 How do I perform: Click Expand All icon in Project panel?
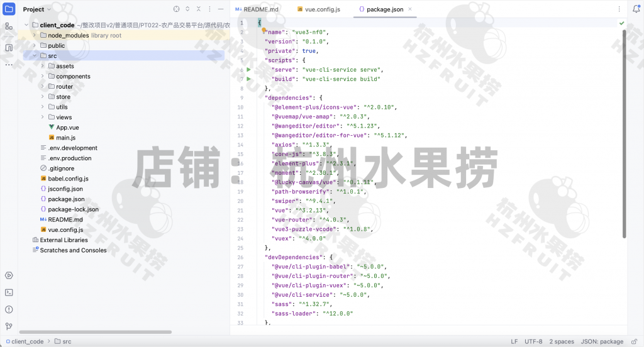coord(187,9)
